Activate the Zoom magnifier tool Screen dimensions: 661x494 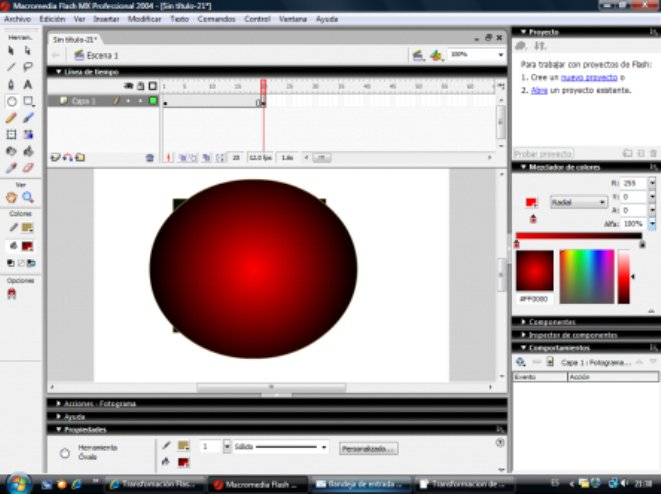point(28,198)
